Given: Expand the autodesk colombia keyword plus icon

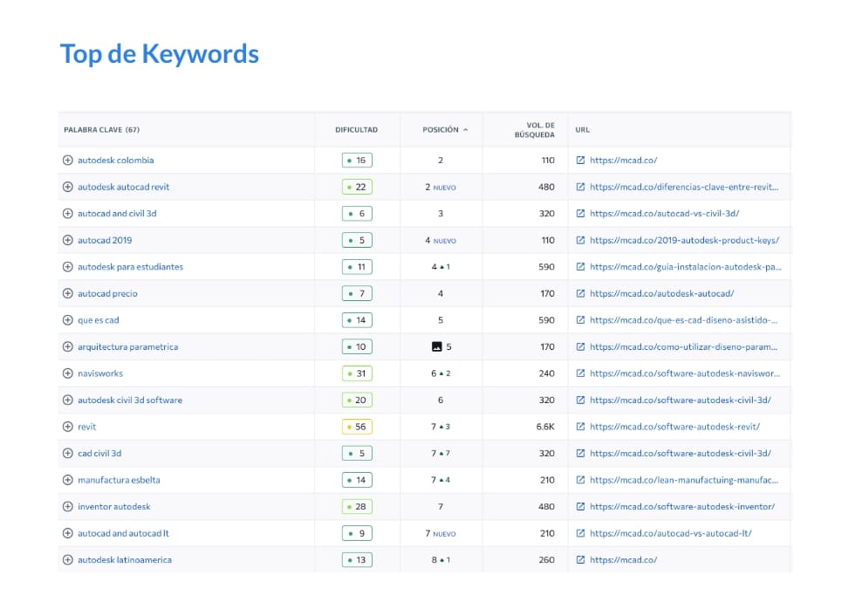Looking at the screenshot, I should (x=68, y=161).
